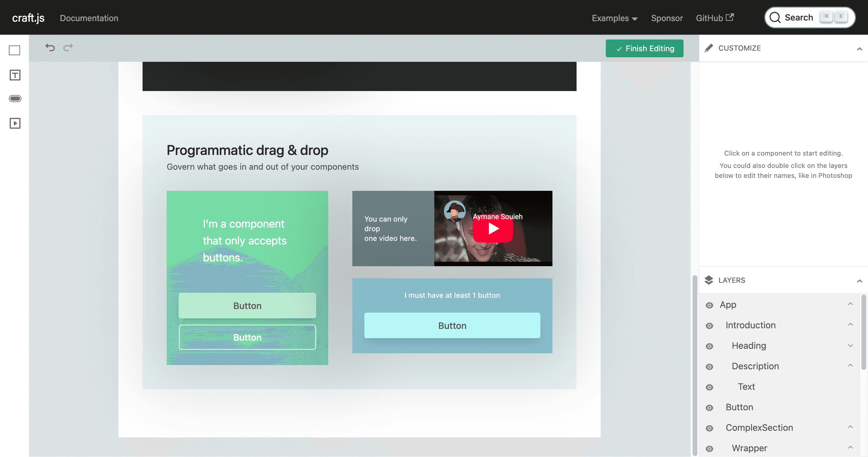
Task: Play the Aymane Souieh YouTube video
Action: pos(493,229)
